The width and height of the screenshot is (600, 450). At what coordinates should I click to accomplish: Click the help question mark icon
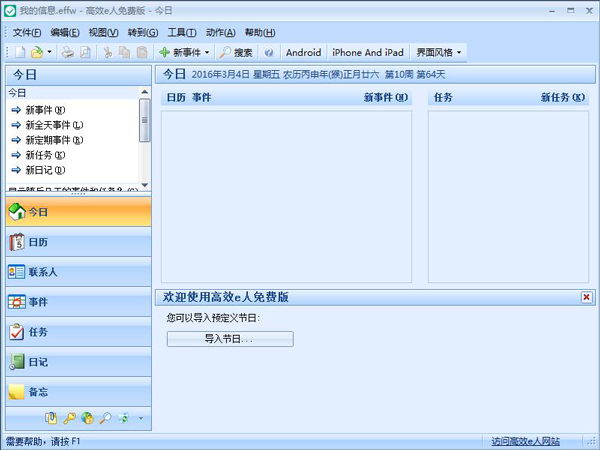[x=269, y=52]
